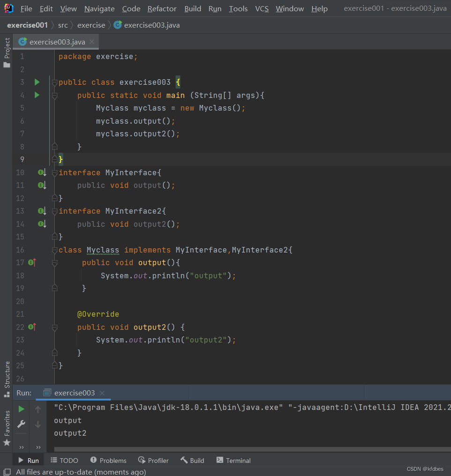
Task: Toggle tool window bars in status bar corner
Action: (x=7, y=472)
